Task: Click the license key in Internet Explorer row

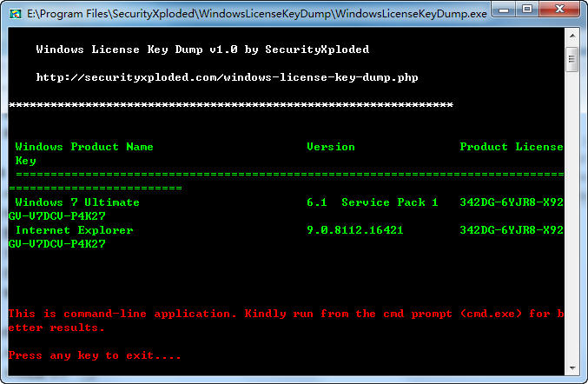Action: (512, 230)
